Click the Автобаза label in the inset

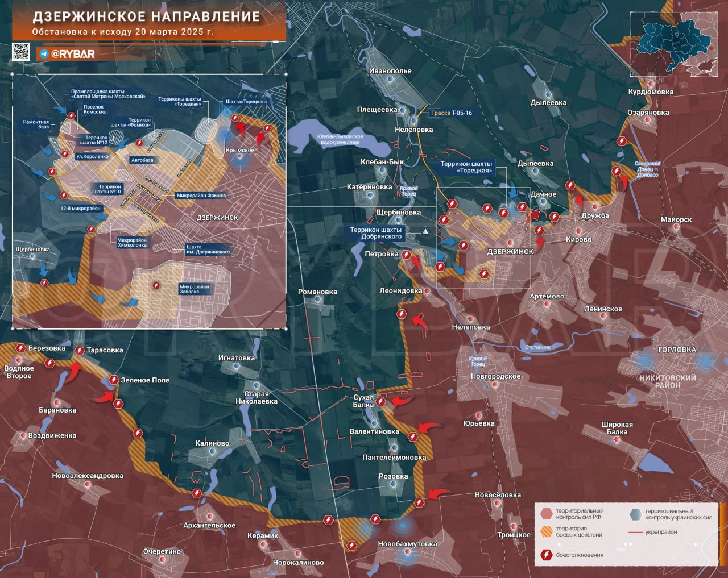click(142, 160)
